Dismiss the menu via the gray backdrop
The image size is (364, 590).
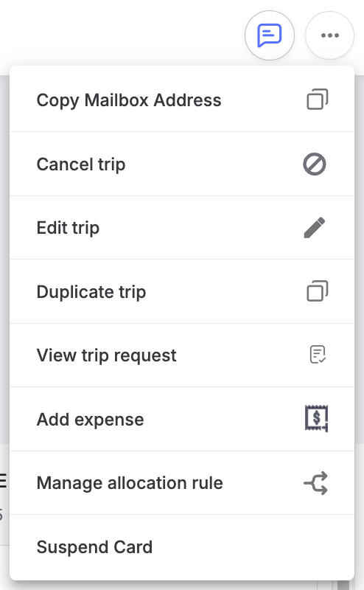pyautogui.click(x=359, y=263)
